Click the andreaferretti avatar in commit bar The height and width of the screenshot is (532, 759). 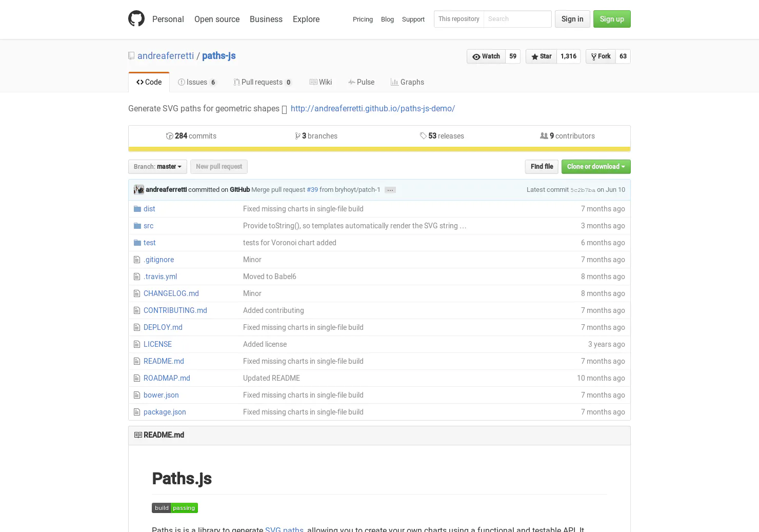tap(139, 190)
